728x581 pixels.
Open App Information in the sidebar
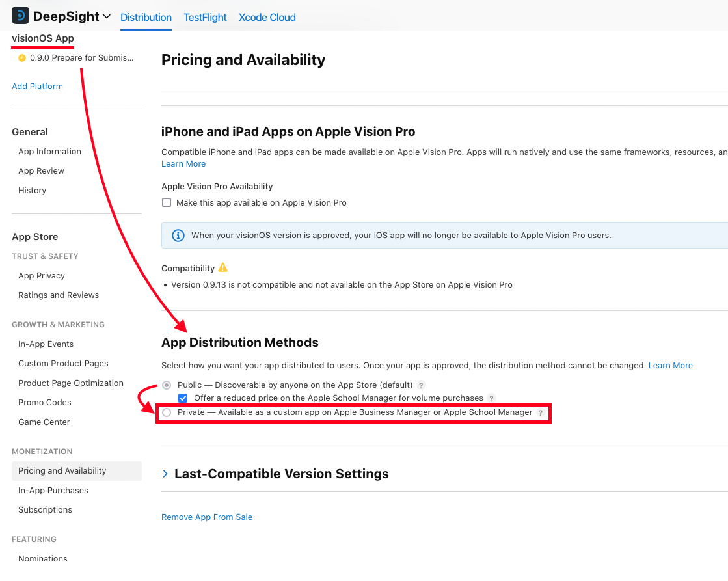[49, 152]
